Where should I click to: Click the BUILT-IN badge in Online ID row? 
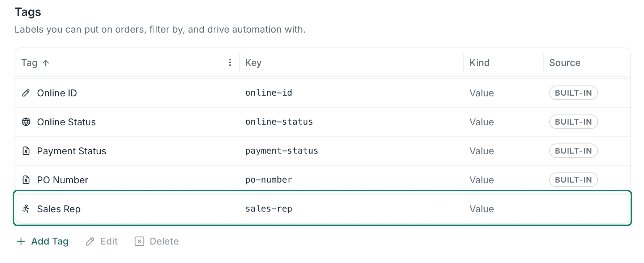point(573,93)
